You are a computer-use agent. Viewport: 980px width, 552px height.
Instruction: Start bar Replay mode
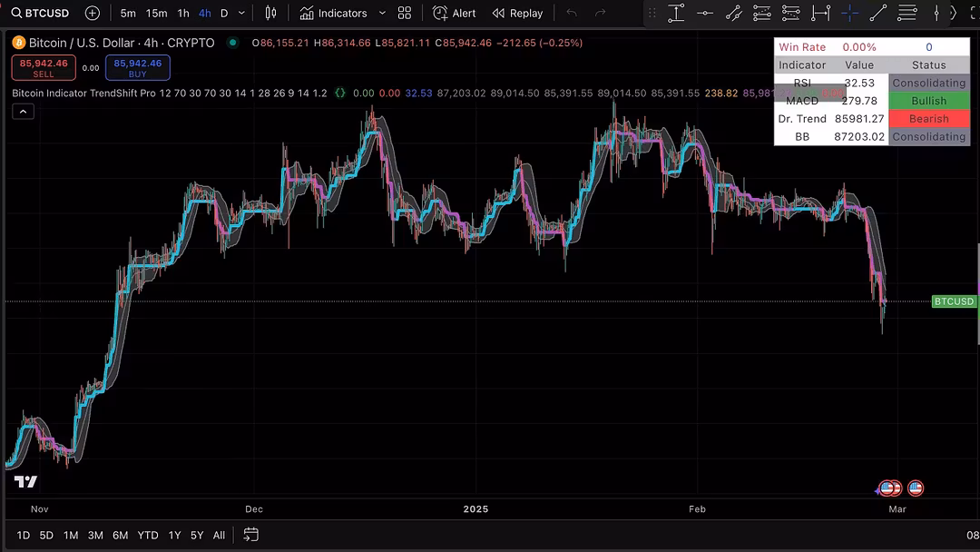click(x=517, y=13)
